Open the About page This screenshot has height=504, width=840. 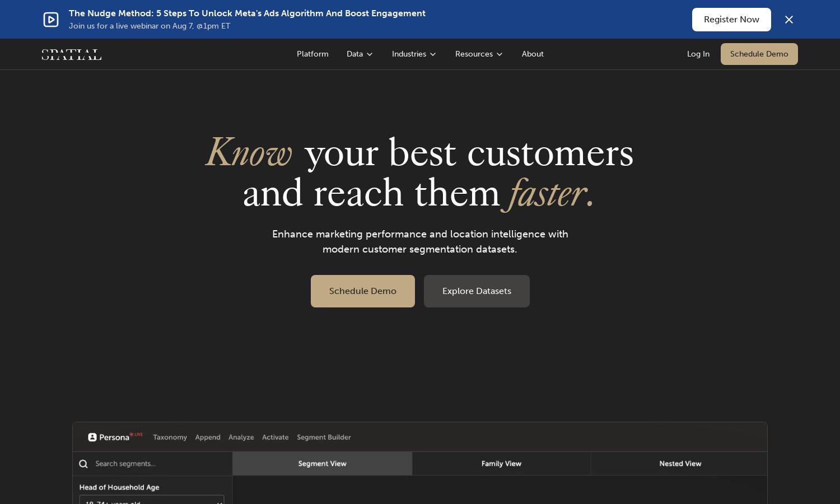tap(533, 54)
